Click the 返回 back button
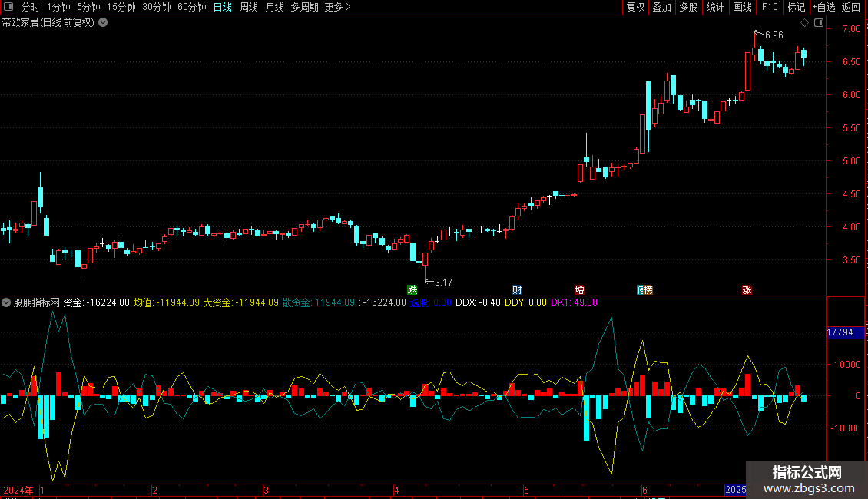This screenshot has height=499, width=868. pyautogui.click(x=851, y=7)
